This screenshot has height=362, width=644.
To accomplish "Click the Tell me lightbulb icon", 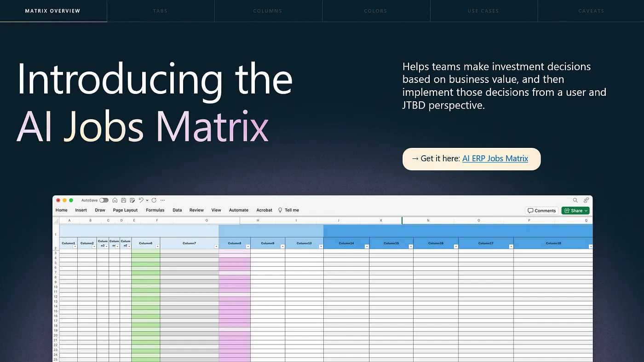I will [280, 210].
